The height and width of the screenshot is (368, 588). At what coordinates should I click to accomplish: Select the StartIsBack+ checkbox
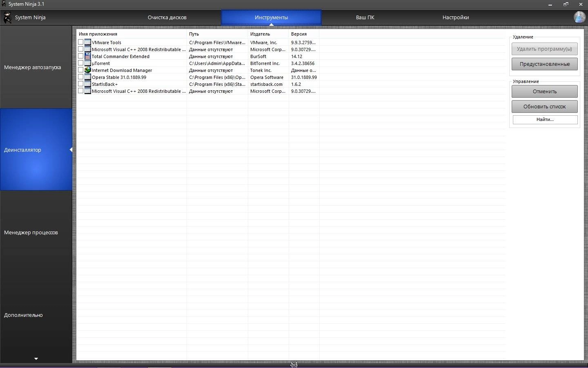point(81,84)
